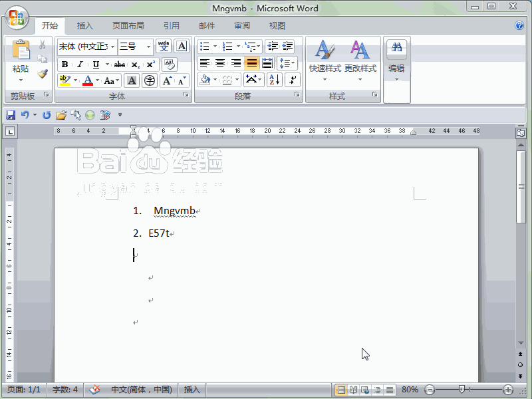The height and width of the screenshot is (399, 532).
Task: Switch to the 页面布局 tab
Action: pyautogui.click(x=128, y=26)
